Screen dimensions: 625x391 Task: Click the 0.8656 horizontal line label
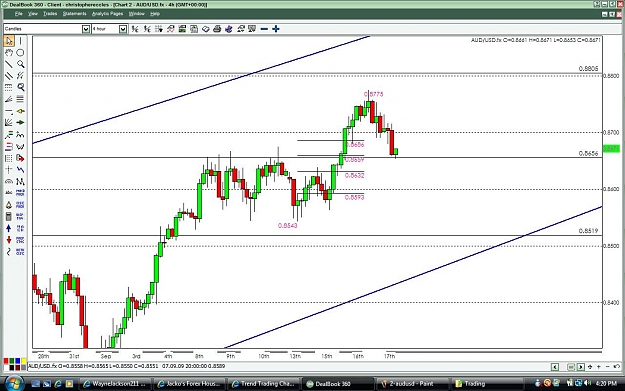588,153
